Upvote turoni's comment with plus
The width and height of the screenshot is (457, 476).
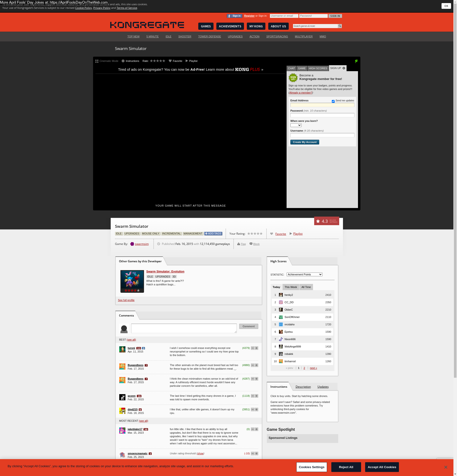[256, 348]
